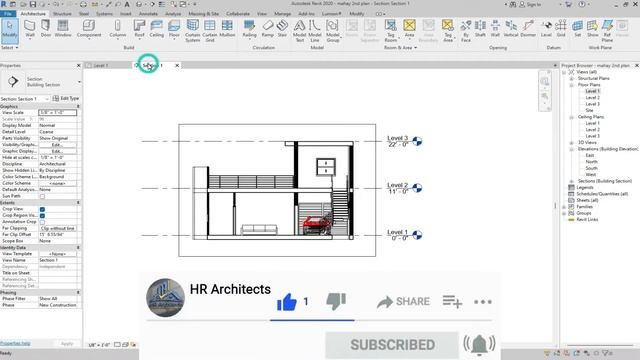Open the File menu
This screenshot has height=360, width=640.
(x=7, y=14)
